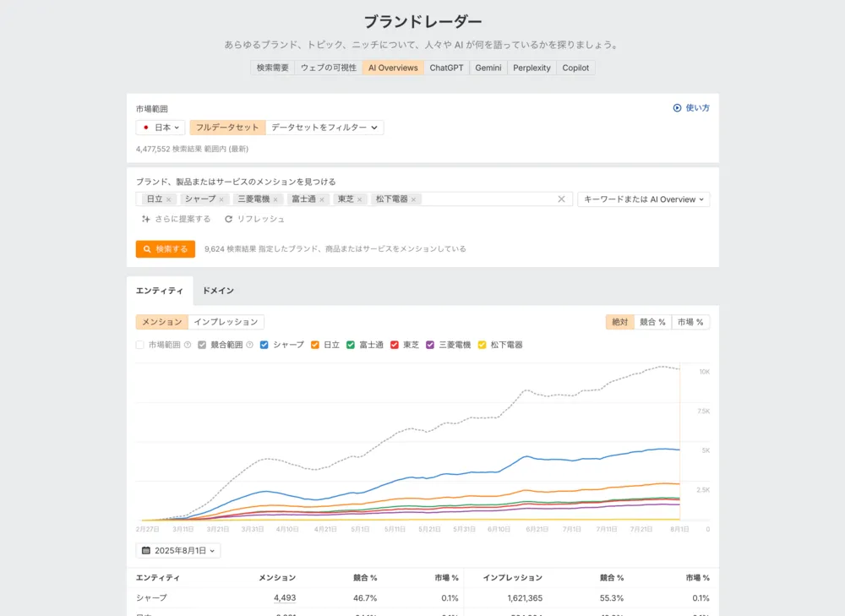Image resolution: width=845 pixels, height=616 pixels.
Task: Remove the 東芝 tag with its x
Action: pos(359,199)
